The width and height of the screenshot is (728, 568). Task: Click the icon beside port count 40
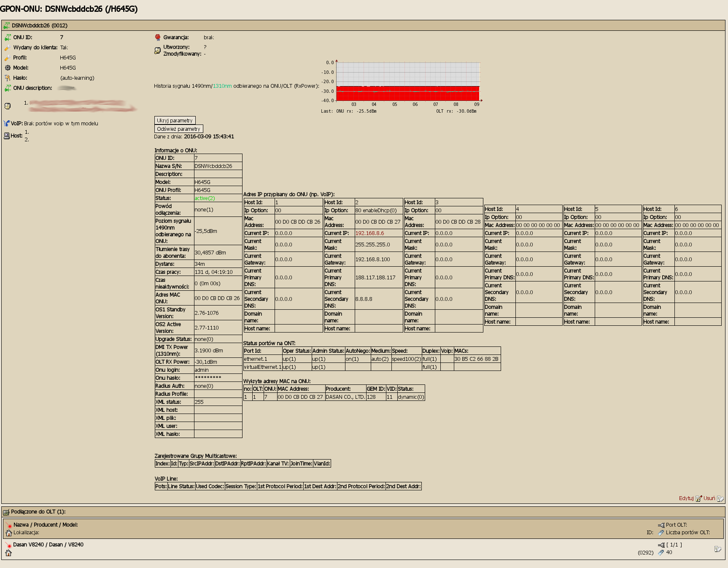[661, 553]
